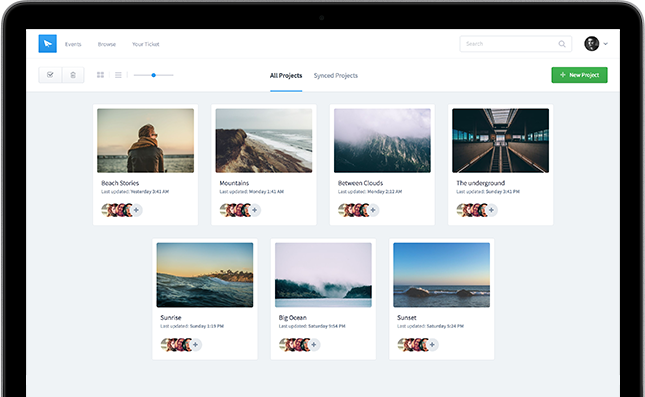This screenshot has height=397, width=645.
Task: Add a collaborator to Sunset project
Action: [432, 345]
